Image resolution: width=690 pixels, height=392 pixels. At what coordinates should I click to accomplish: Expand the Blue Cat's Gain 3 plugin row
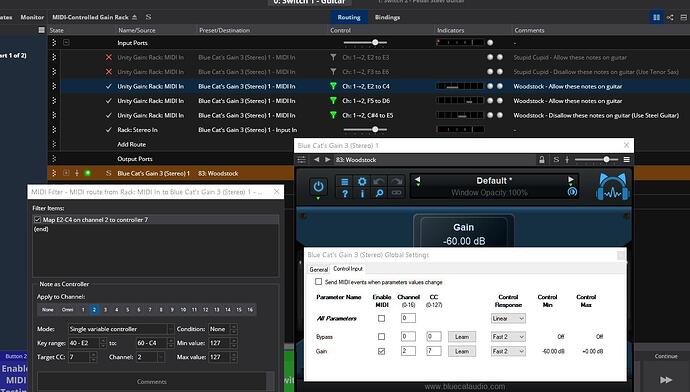pos(66,173)
